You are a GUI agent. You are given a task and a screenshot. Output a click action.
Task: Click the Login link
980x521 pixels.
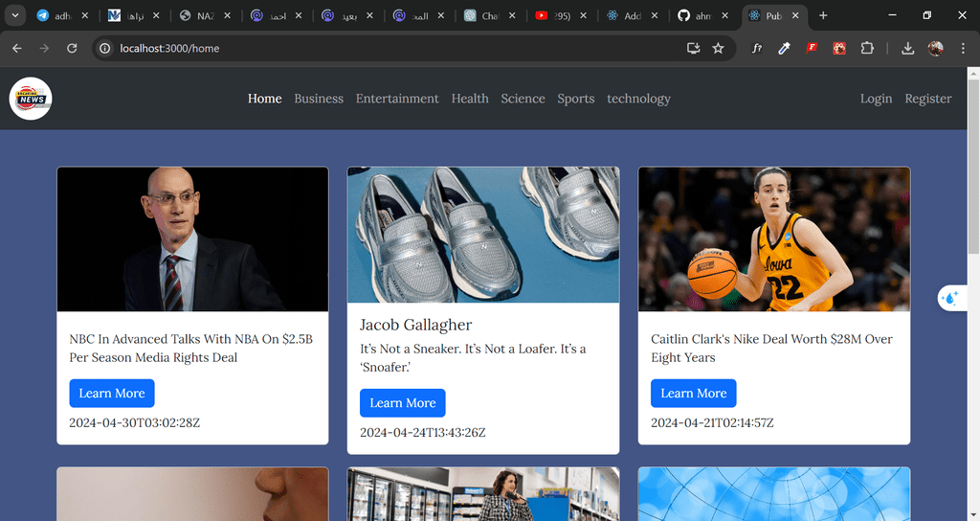(877, 99)
